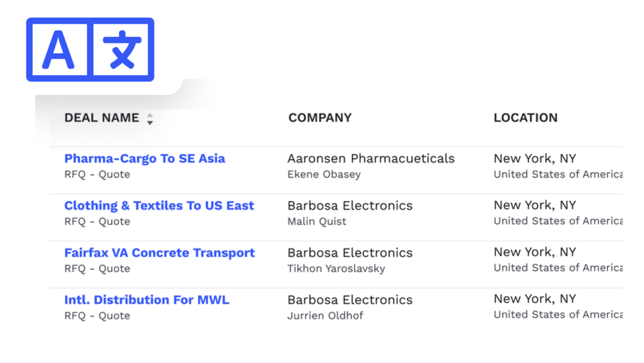
Task: Click Barbosa Electronics in Intl. Distribution row
Action: [x=350, y=300]
